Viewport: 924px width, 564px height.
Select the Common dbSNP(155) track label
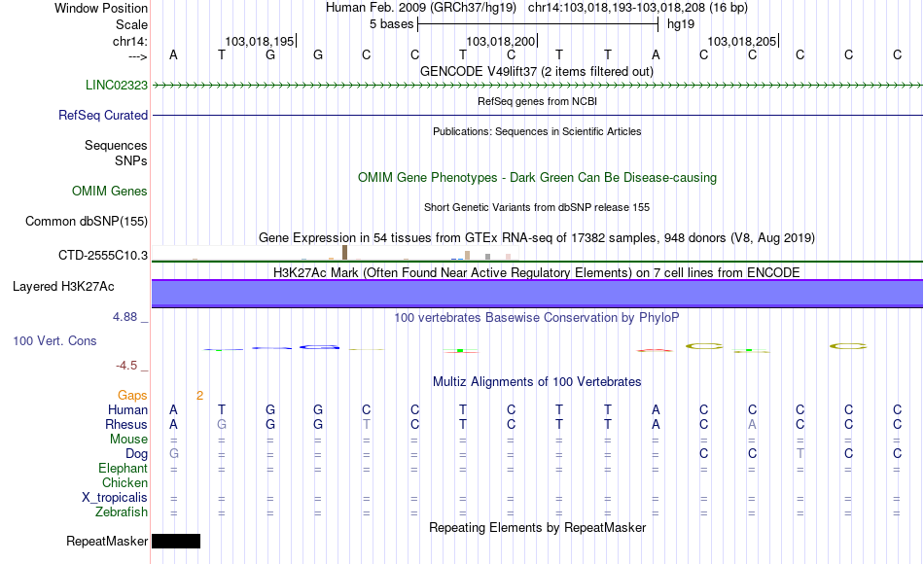coord(87,221)
